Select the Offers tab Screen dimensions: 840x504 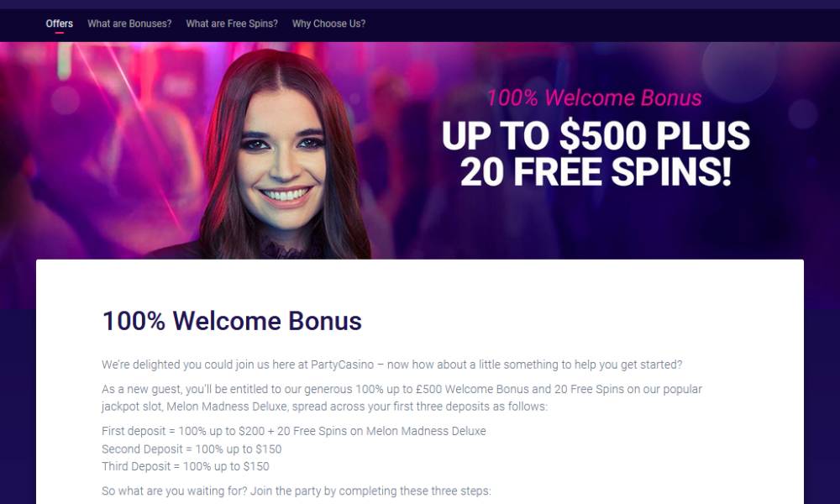tap(59, 24)
